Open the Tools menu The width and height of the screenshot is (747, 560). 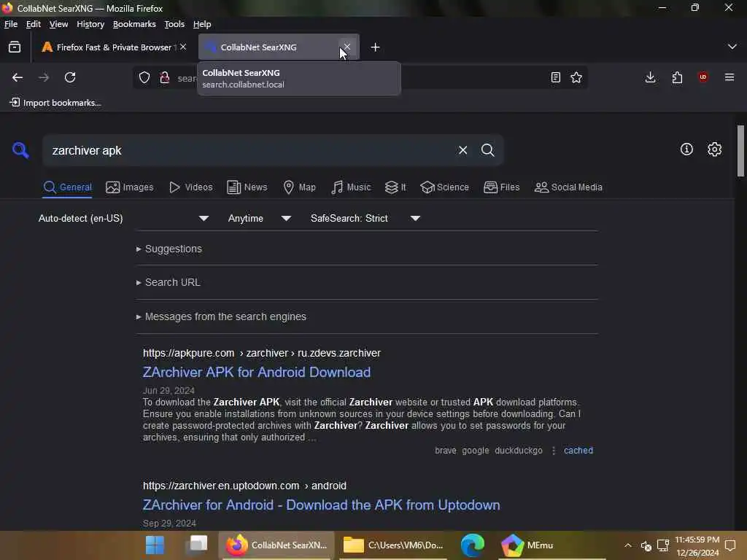174,24
